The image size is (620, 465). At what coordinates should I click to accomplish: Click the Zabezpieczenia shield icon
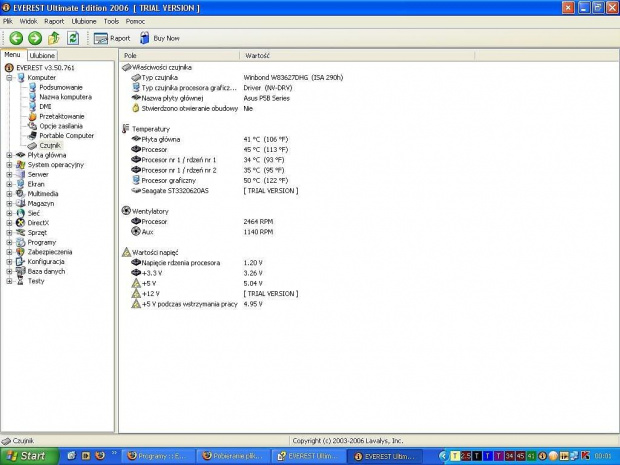pos(20,252)
